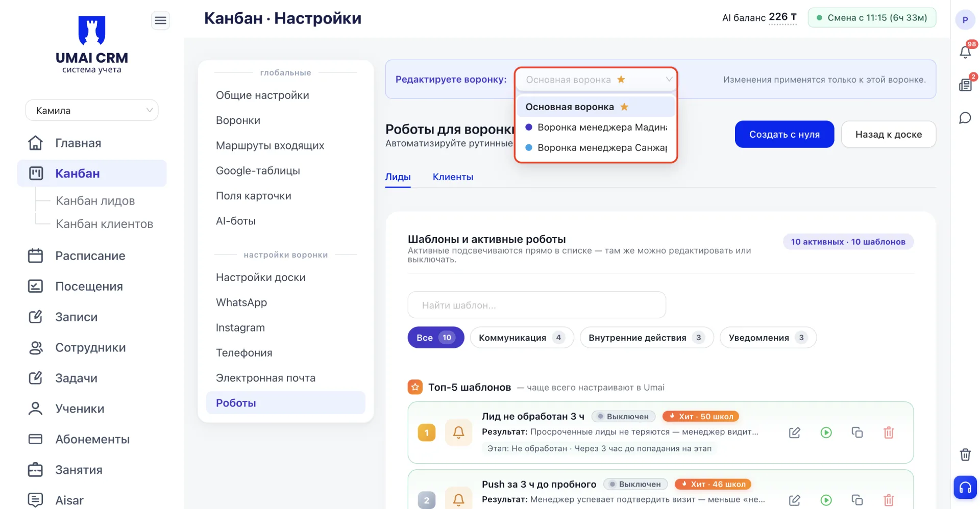The height and width of the screenshot is (509, 980).
Task: Duplicate the 'Лид не обработан 3 ч' robot
Action: (x=857, y=432)
